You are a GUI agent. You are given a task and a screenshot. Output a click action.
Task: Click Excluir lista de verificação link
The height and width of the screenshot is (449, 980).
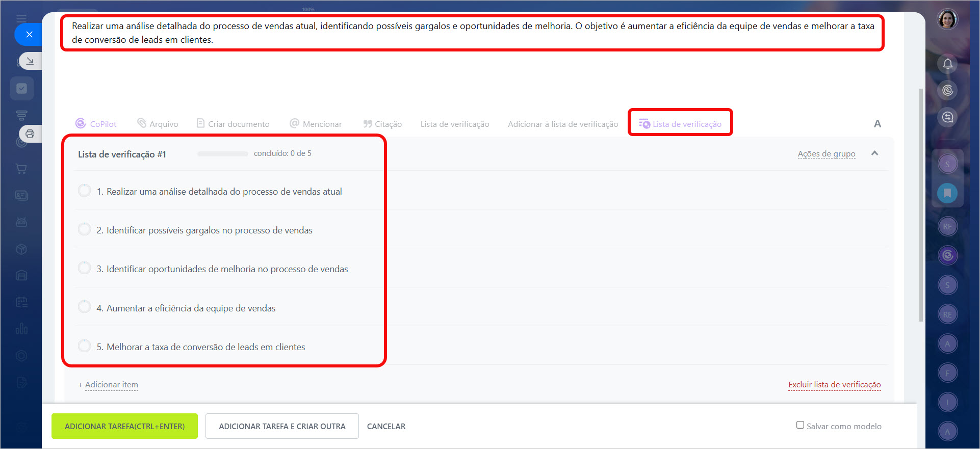click(x=835, y=385)
